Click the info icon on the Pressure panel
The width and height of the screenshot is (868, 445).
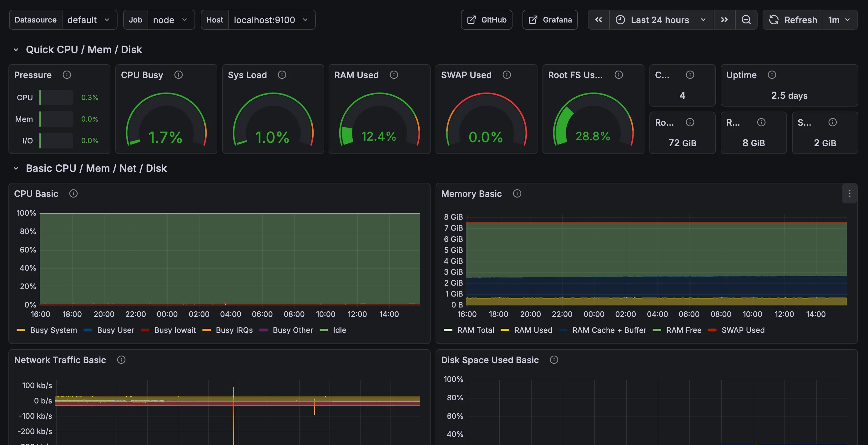click(67, 75)
